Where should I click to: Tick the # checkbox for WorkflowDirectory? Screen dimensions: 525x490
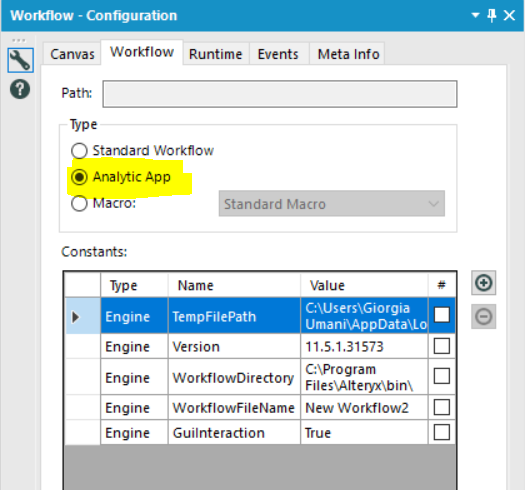pyautogui.click(x=442, y=376)
